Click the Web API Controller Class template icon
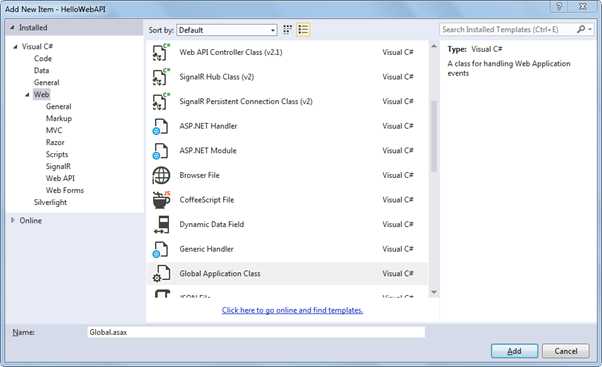This screenshot has height=367, width=602. pyautogui.click(x=161, y=52)
